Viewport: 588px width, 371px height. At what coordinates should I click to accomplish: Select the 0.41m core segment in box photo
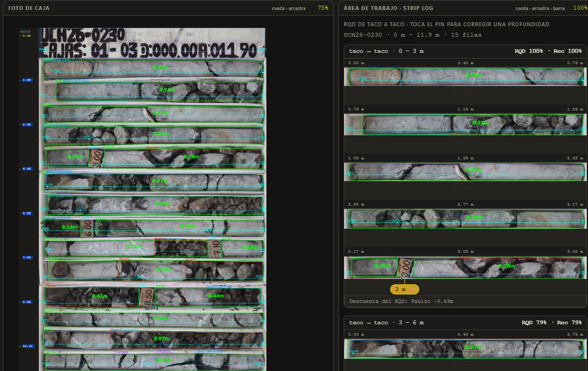coord(92,297)
